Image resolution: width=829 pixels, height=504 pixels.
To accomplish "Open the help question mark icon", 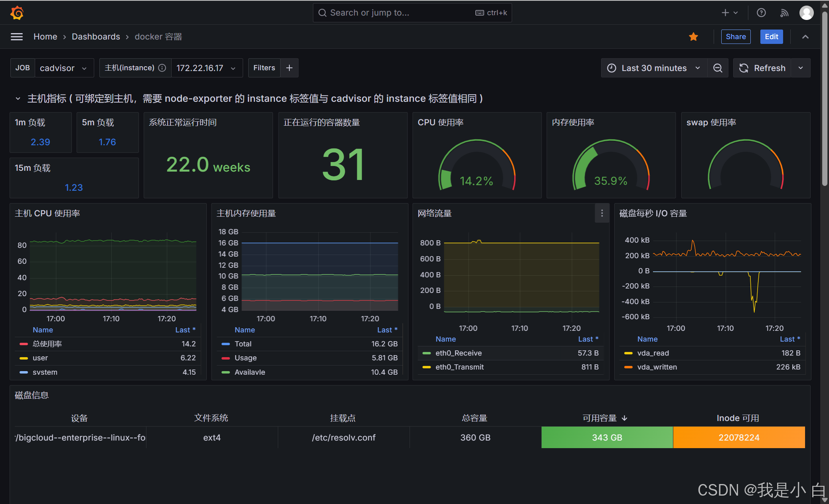I will 761,13.
